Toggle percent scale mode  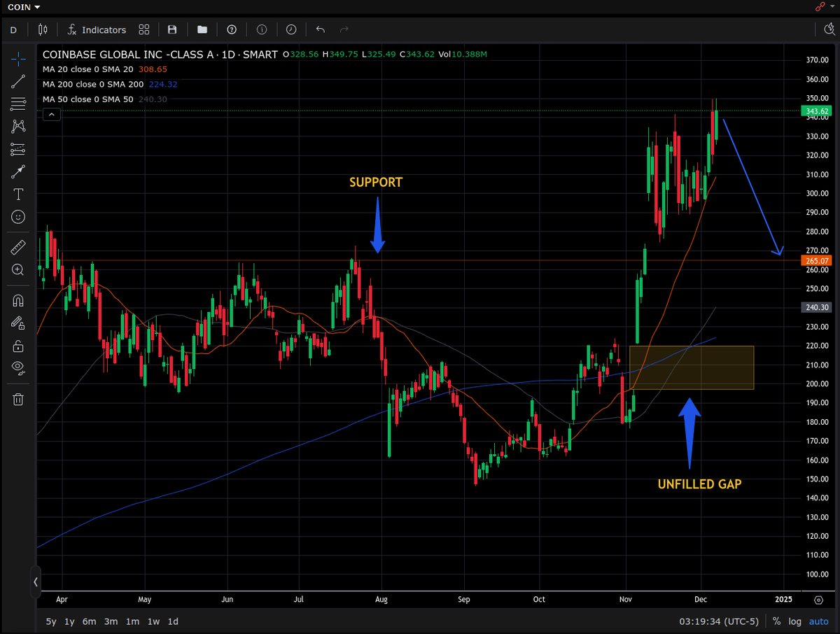776,621
